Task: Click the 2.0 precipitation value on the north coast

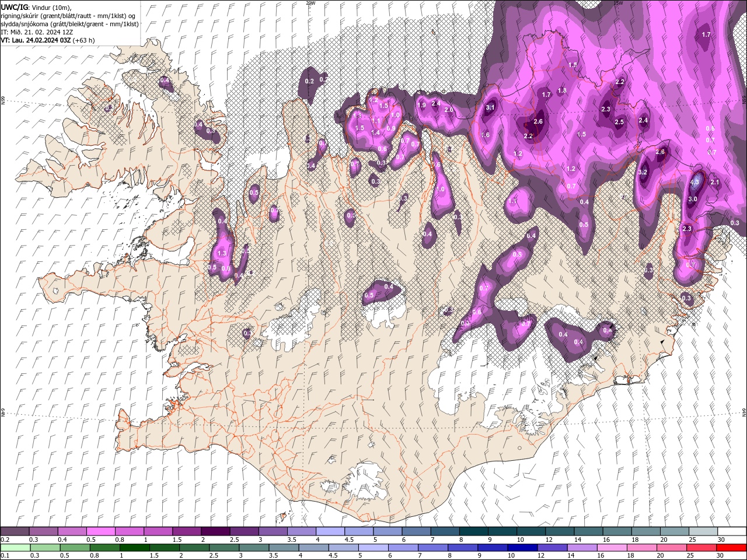Action: [x=449, y=110]
